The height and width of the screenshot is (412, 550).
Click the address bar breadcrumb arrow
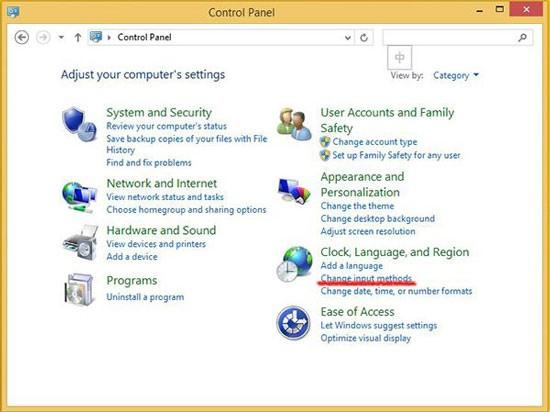(x=109, y=37)
